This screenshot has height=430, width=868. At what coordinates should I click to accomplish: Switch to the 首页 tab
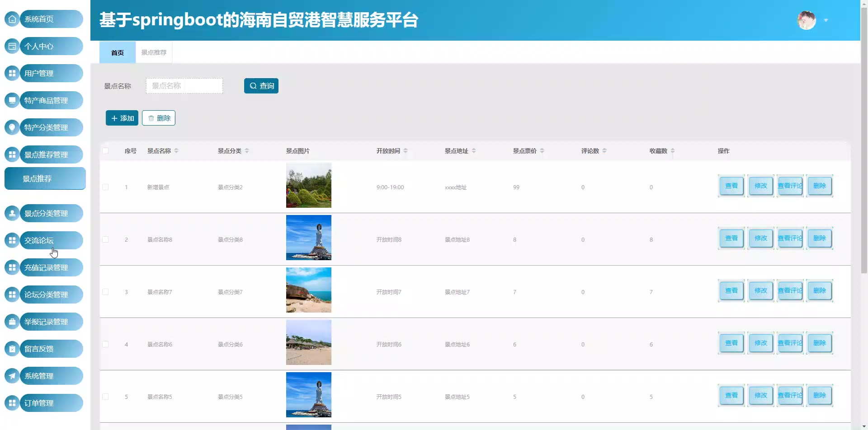118,52
